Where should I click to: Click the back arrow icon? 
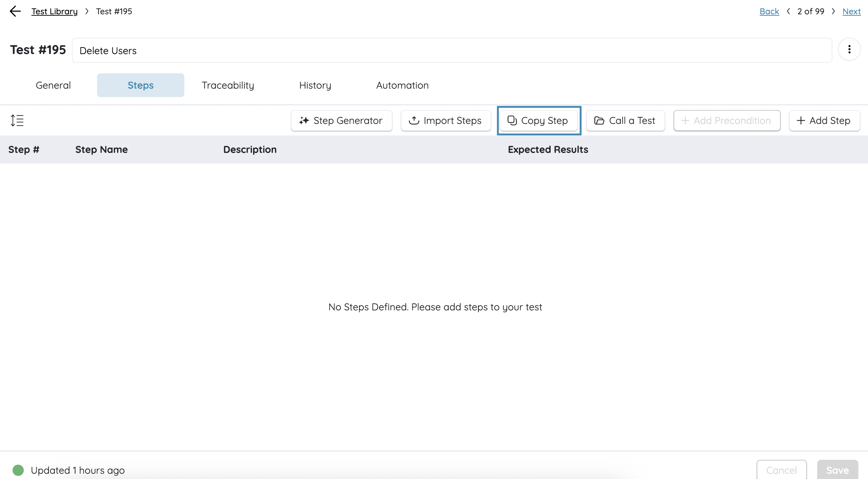[15, 11]
